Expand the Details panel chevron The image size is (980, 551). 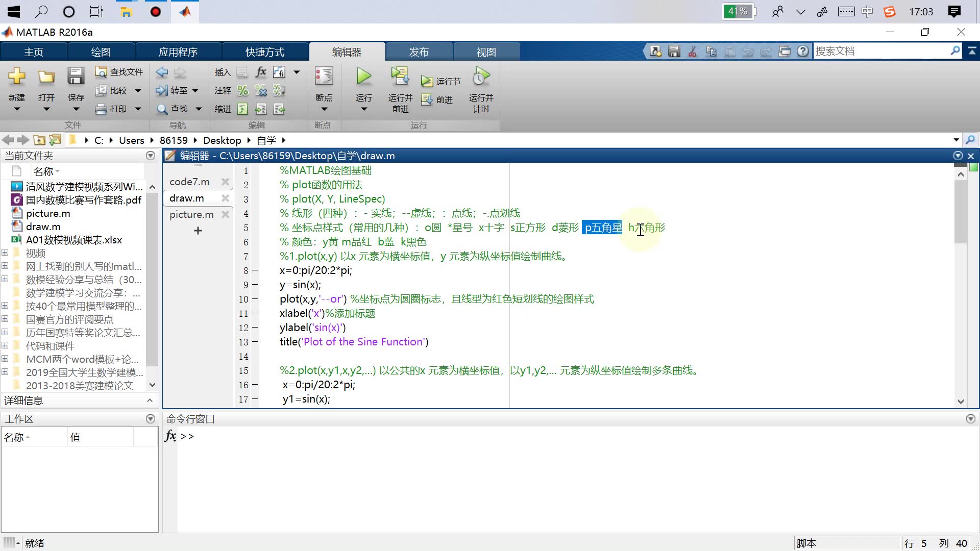coord(150,400)
